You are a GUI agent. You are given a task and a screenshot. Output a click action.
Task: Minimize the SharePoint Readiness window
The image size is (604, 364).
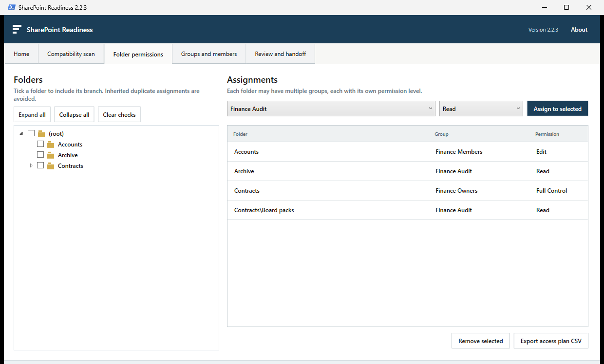(x=544, y=7)
